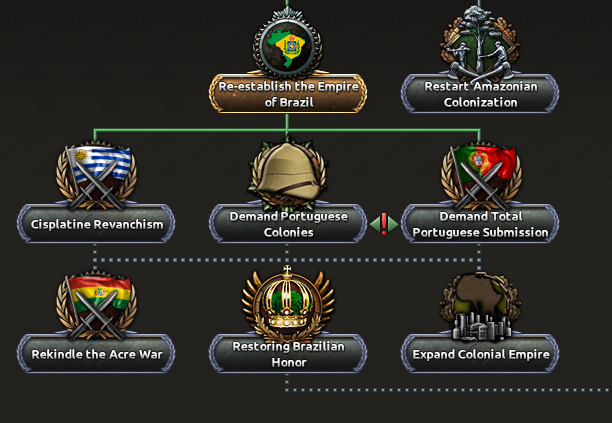Select the Bolivia flag crossed swords icon
612x423 pixels.
pos(96,306)
